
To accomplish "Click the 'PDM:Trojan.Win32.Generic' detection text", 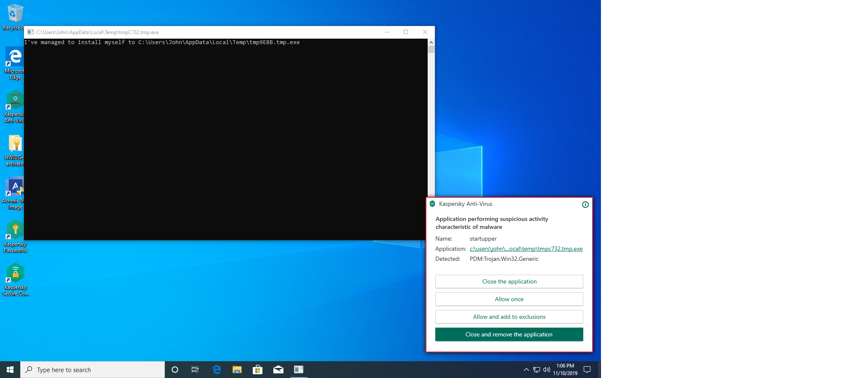I will [x=504, y=259].
